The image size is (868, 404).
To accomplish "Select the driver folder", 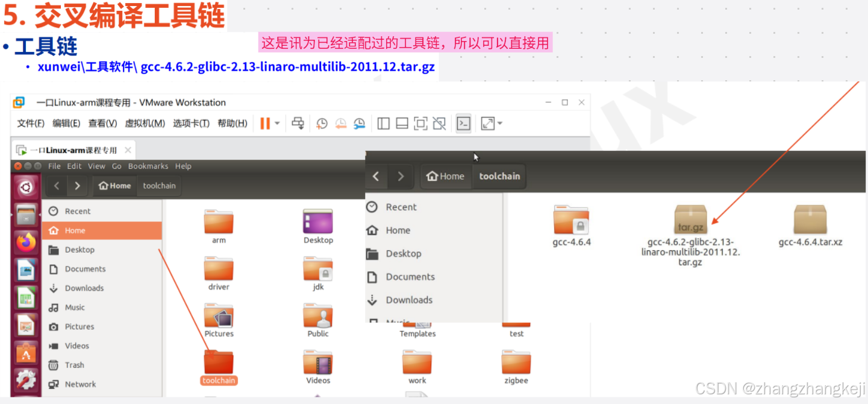I will pos(219,273).
